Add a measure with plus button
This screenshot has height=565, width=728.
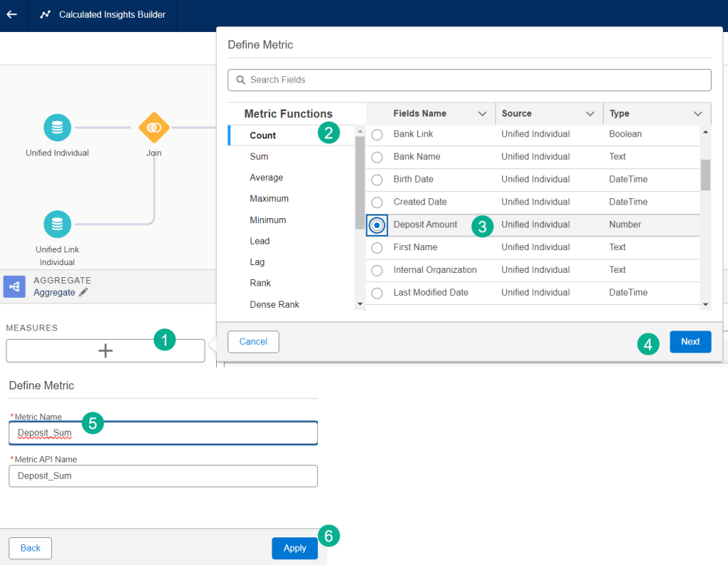(105, 350)
